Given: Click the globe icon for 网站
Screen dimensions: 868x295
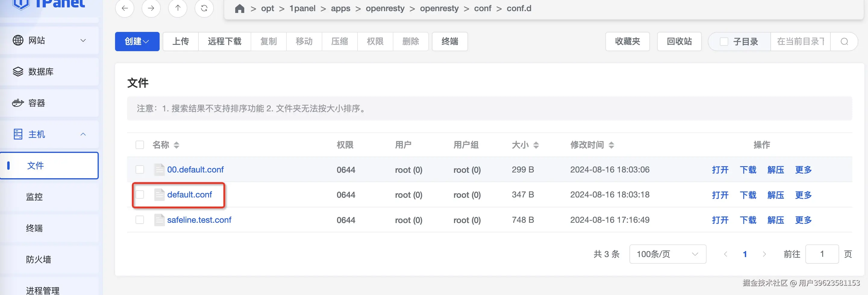Looking at the screenshot, I should (18, 40).
